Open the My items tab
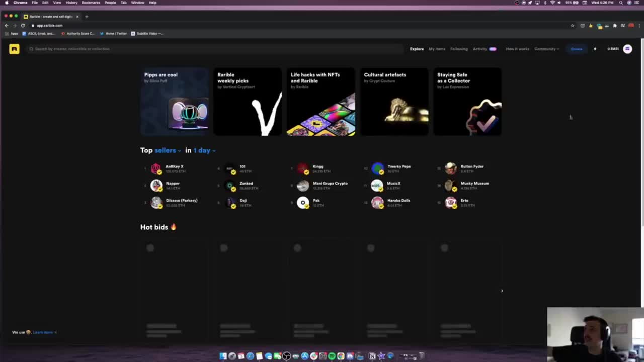644x362 pixels. click(x=437, y=49)
